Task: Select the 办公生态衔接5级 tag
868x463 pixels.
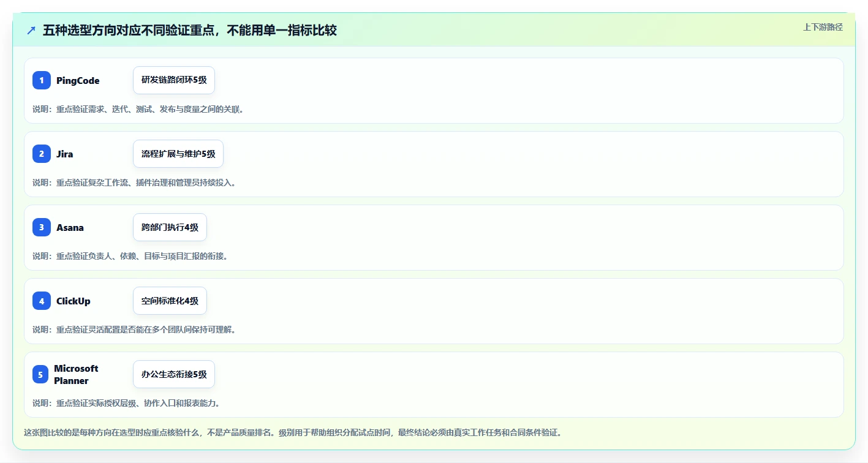Action: (174, 374)
